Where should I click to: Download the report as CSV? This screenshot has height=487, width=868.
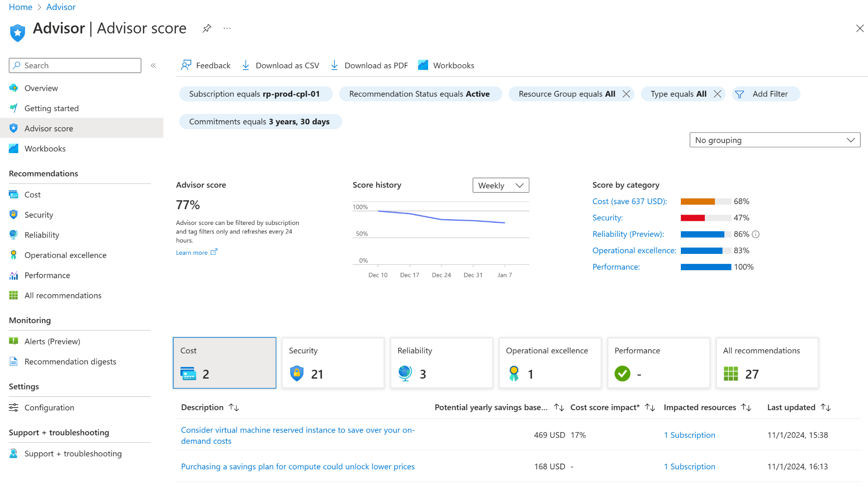pos(280,65)
